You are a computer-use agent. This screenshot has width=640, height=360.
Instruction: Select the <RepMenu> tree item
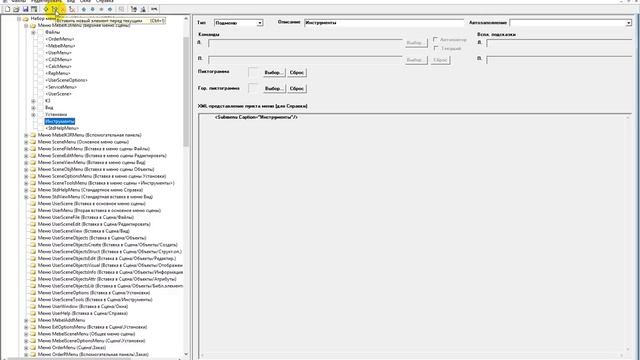point(58,73)
